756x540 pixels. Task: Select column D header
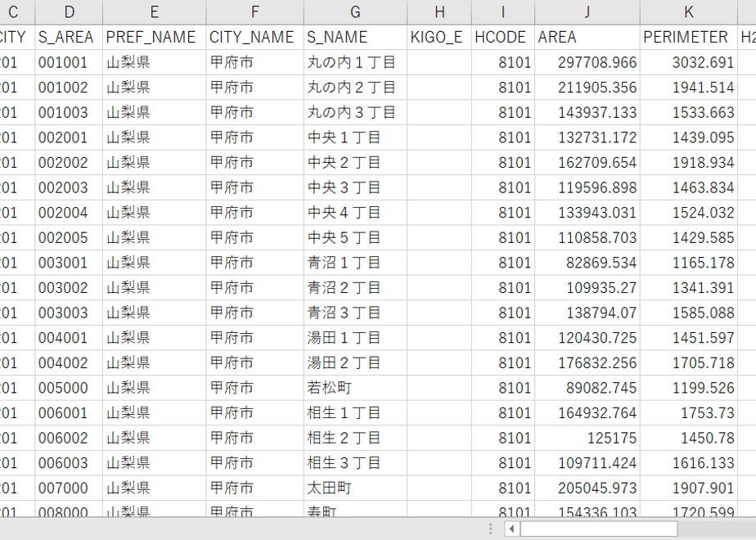(x=69, y=12)
